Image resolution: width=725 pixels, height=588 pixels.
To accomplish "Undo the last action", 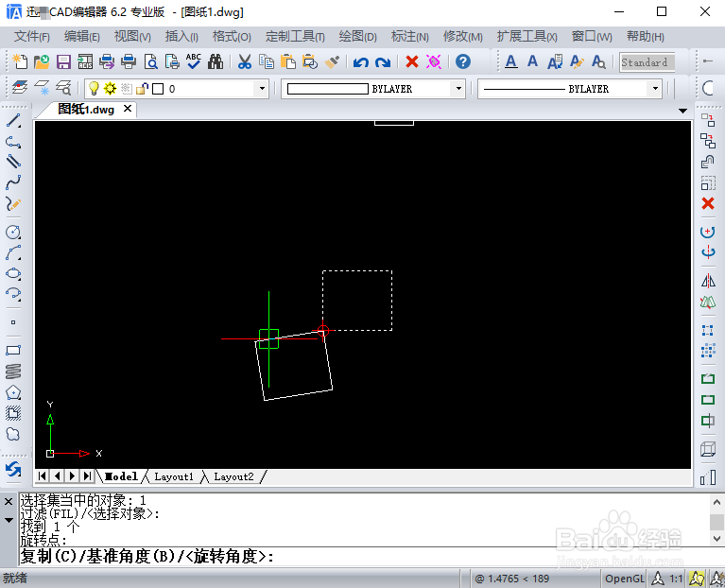I will (x=361, y=62).
